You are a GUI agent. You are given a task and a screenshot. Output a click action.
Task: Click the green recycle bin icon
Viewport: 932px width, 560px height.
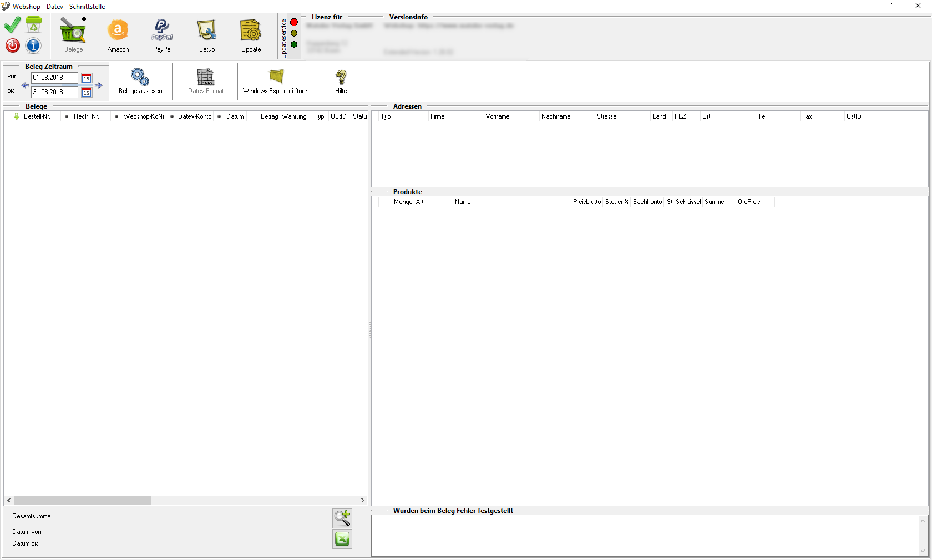[x=34, y=25]
